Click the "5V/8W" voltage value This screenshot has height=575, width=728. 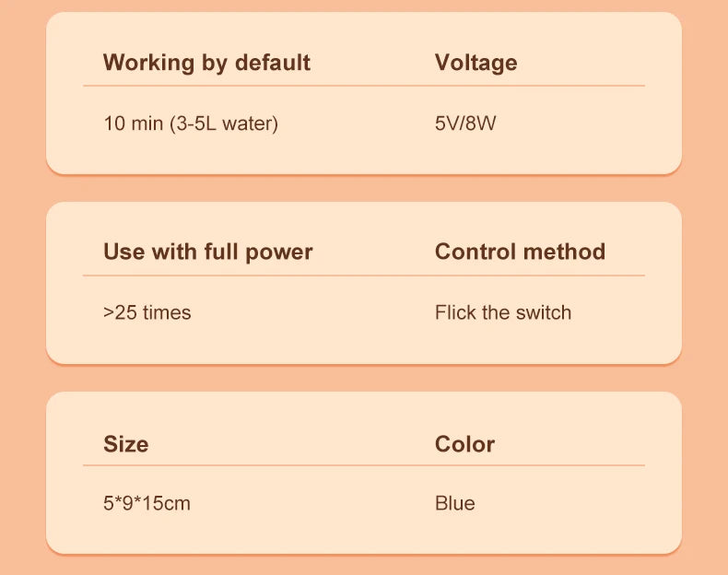pyautogui.click(x=465, y=123)
